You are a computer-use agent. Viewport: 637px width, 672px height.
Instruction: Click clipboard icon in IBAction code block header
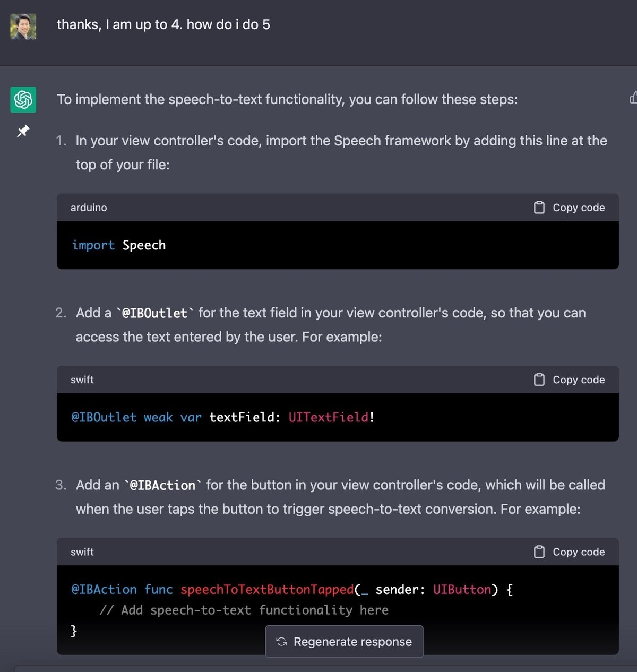pyautogui.click(x=539, y=552)
